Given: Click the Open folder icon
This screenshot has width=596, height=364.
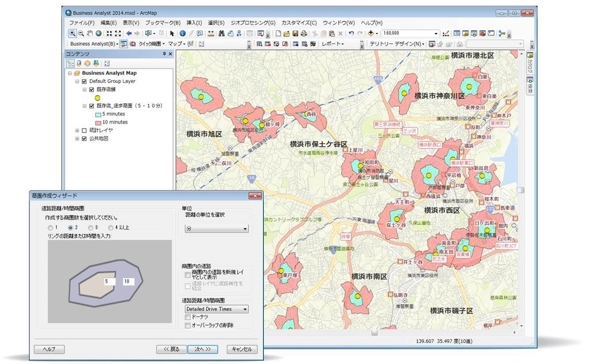Looking at the screenshot, I should point(286,34).
